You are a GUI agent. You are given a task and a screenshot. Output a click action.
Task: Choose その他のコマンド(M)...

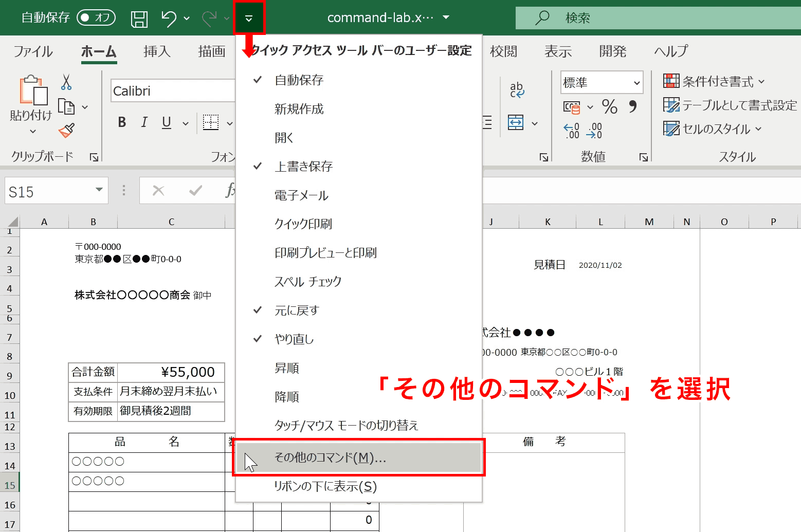tap(358, 457)
